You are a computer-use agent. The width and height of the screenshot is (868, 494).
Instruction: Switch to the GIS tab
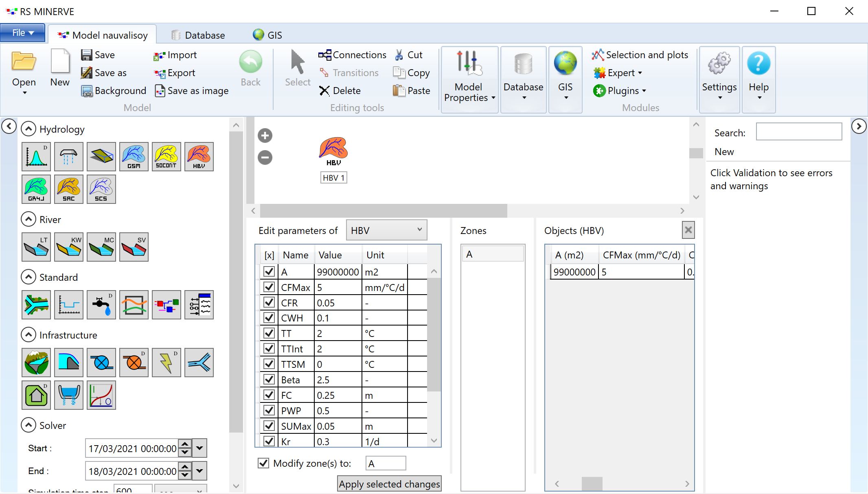pos(267,35)
